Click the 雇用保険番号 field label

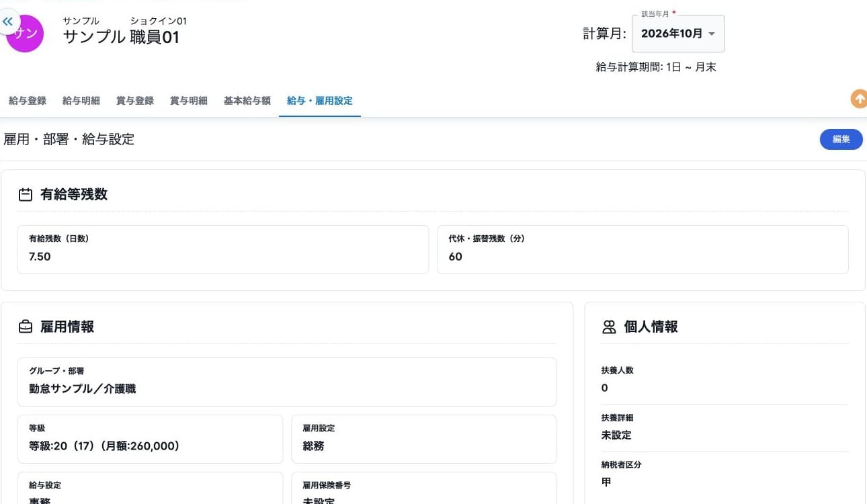(327, 485)
